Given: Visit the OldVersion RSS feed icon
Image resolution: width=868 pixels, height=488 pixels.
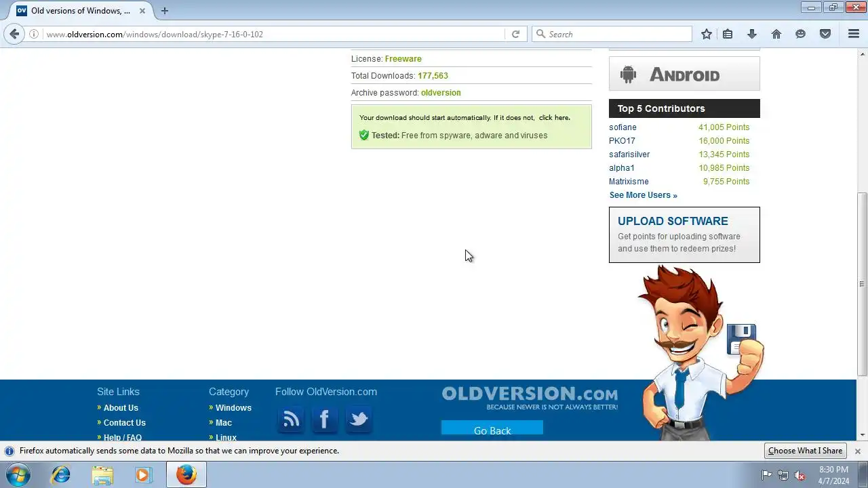Looking at the screenshot, I should [x=291, y=420].
